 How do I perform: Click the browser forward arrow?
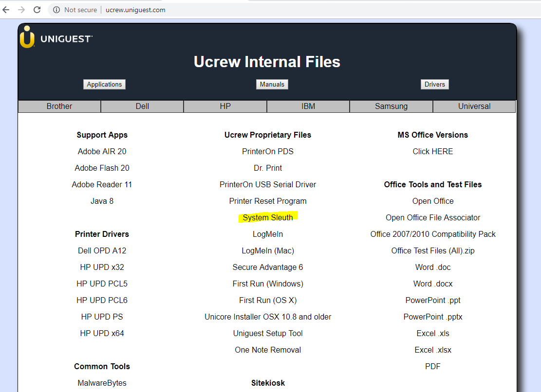[21, 10]
